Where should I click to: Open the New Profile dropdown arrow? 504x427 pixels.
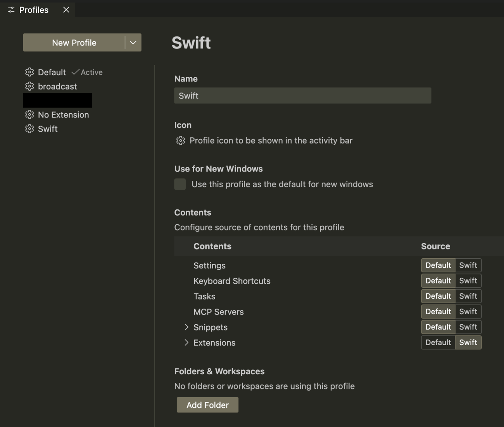133,43
